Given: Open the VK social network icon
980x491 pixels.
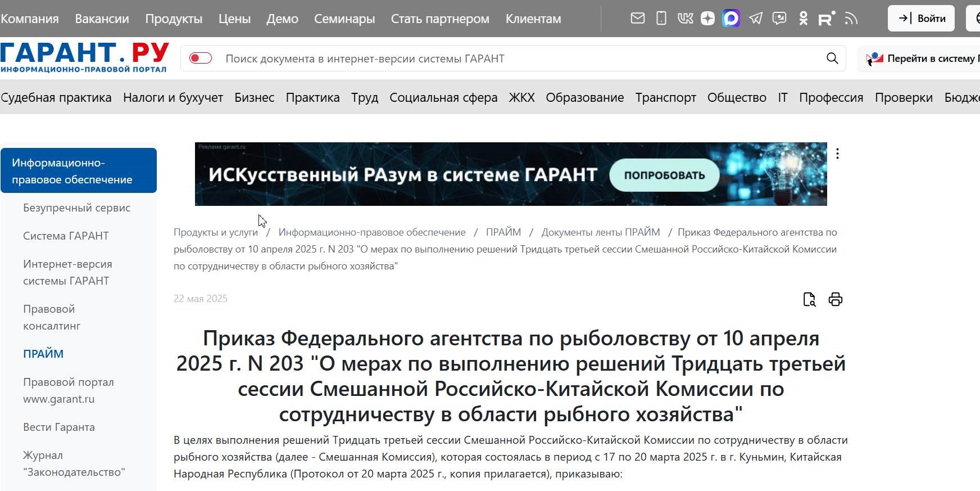Looking at the screenshot, I should pos(685,19).
